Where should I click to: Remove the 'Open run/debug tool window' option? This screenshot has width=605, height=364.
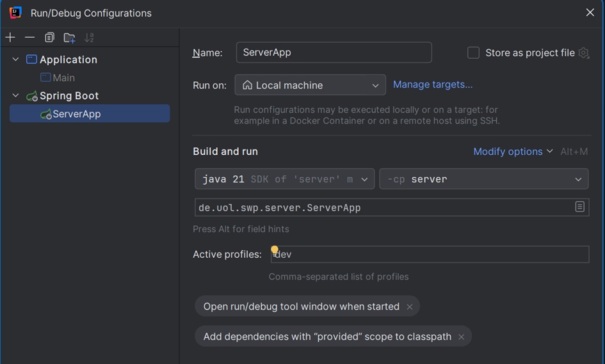tap(410, 307)
